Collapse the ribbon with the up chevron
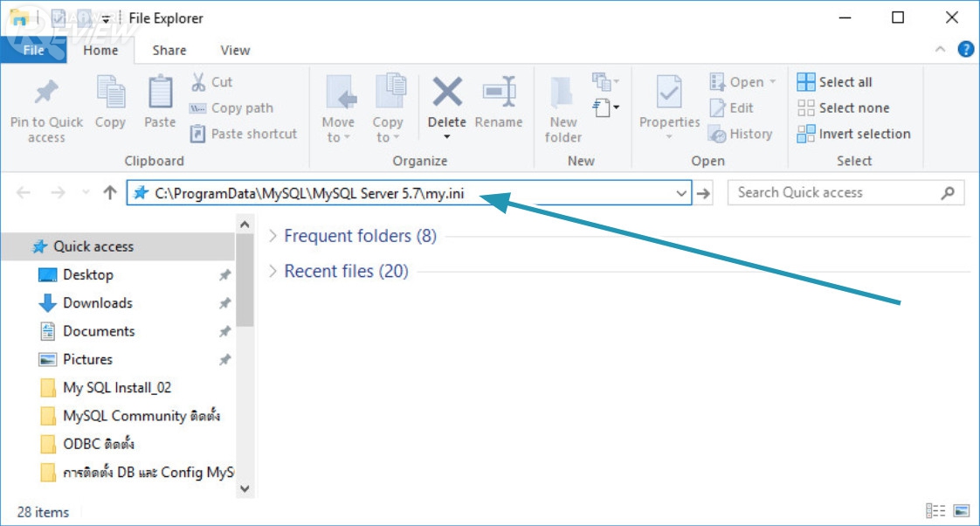The height and width of the screenshot is (526, 980). [940, 50]
